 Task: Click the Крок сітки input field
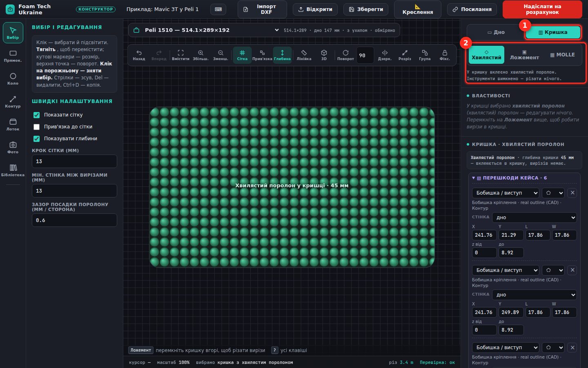(74, 162)
